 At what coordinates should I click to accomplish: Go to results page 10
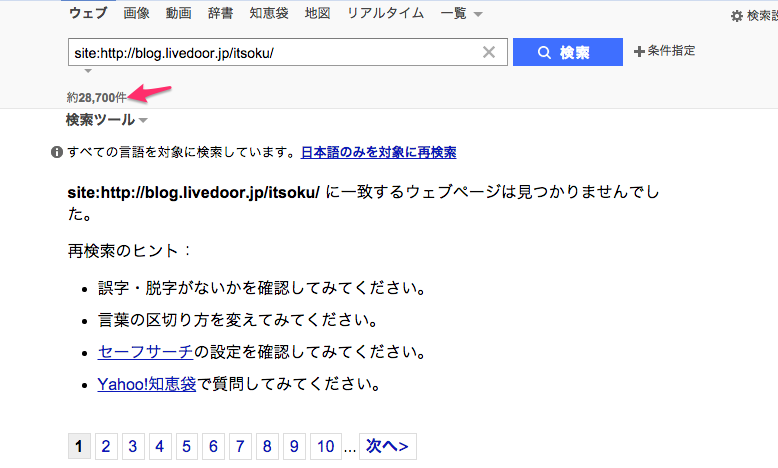click(x=326, y=446)
